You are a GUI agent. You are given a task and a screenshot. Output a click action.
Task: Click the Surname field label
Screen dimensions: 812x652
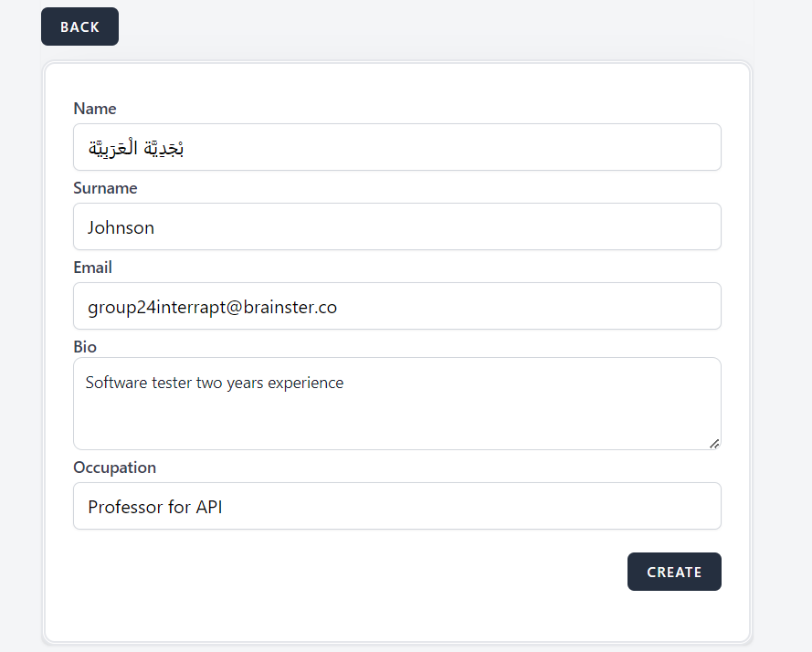pos(105,188)
